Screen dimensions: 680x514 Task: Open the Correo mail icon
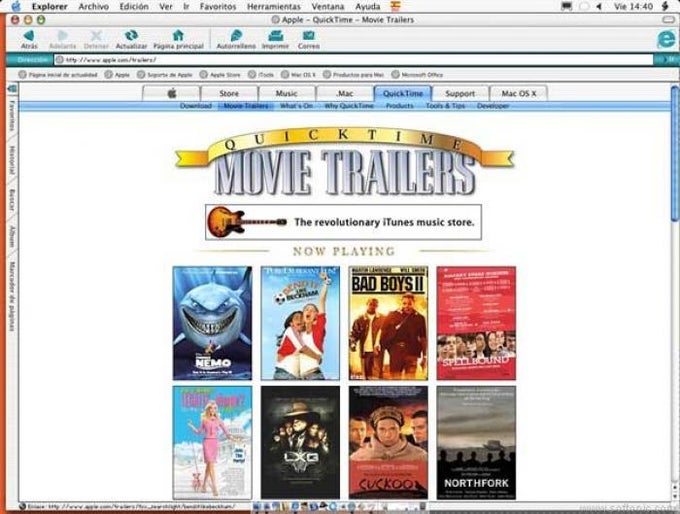pyautogui.click(x=308, y=35)
